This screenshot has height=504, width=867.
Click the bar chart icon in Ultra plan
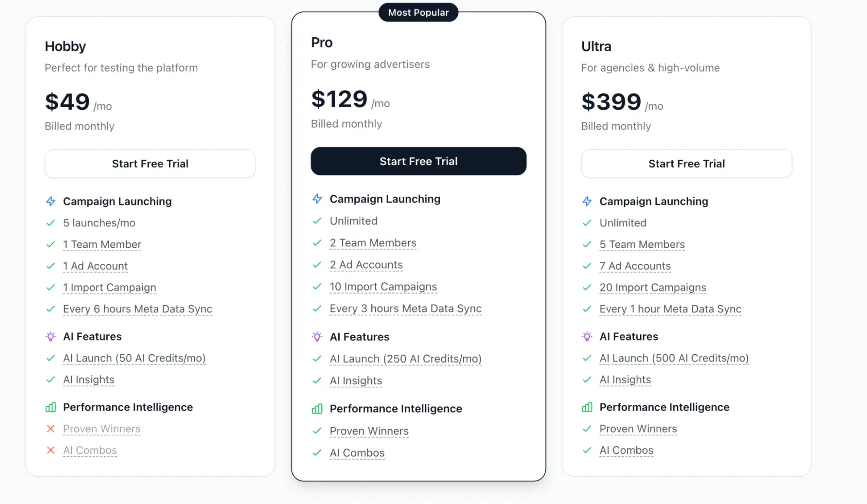pyautogui.click(x=587, y=407)
